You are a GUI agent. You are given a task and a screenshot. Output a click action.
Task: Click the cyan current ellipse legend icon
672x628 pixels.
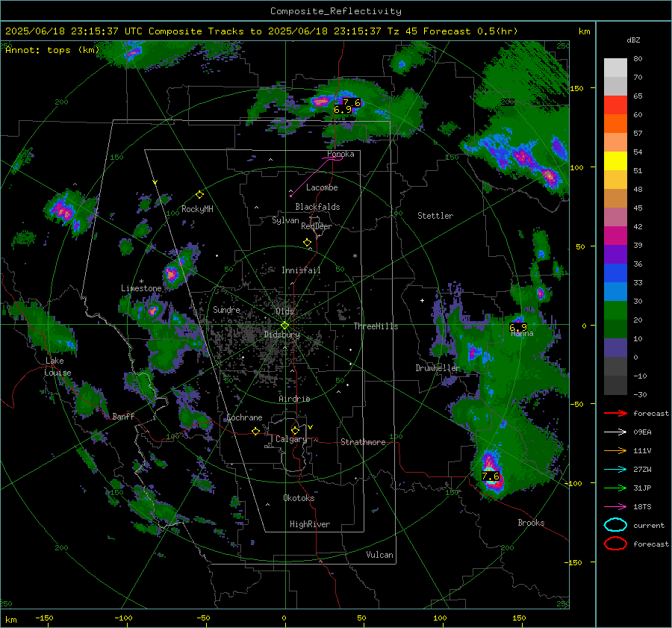(x=615, y=525)
